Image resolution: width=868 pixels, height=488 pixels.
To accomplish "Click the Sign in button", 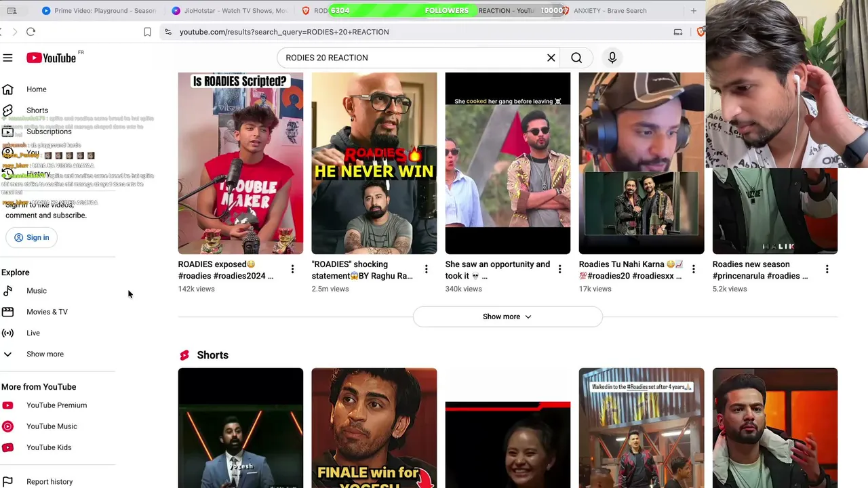I will [32, 237].
